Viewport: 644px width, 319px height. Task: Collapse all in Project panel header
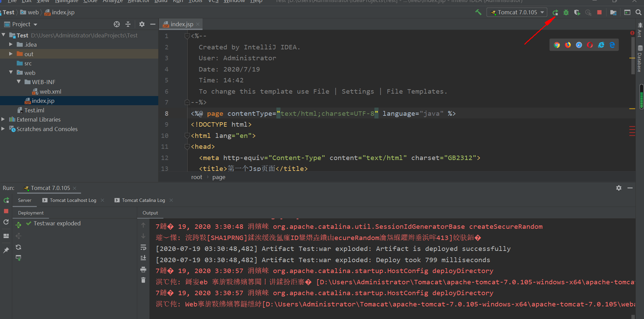click(128, 24)
